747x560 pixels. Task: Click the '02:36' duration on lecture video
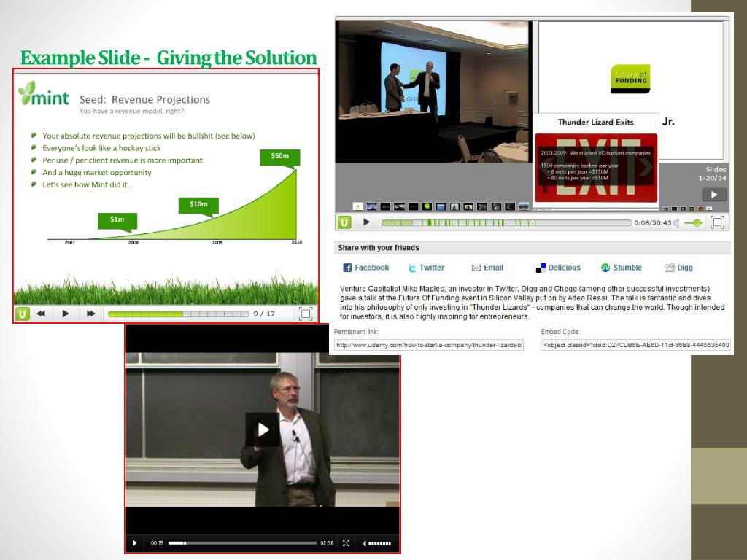coord(327,542)
